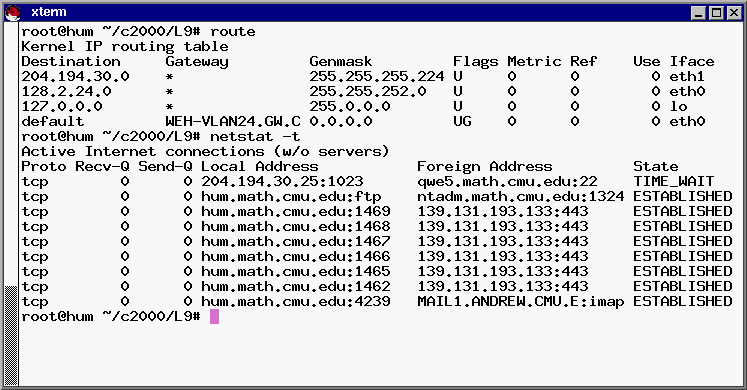Click the State column header
This screenshot has height=390, width=747.
pos(656,166)
